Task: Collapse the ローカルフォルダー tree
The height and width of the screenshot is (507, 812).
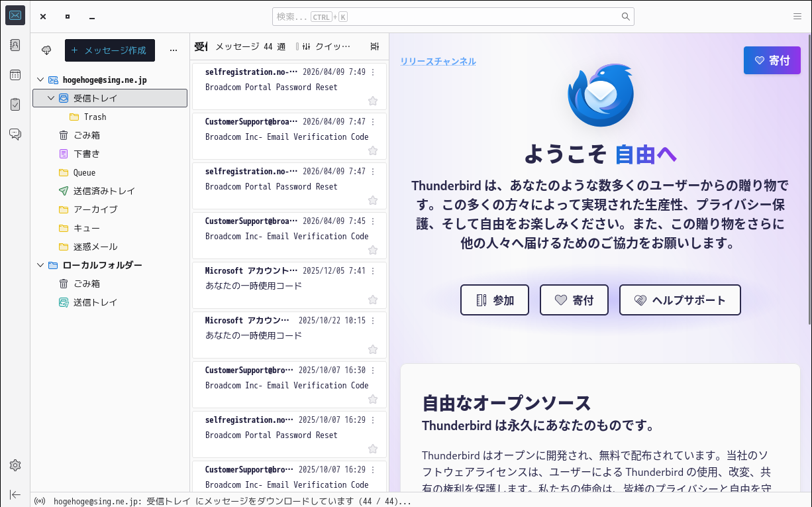Action: [x=40, y=265]
